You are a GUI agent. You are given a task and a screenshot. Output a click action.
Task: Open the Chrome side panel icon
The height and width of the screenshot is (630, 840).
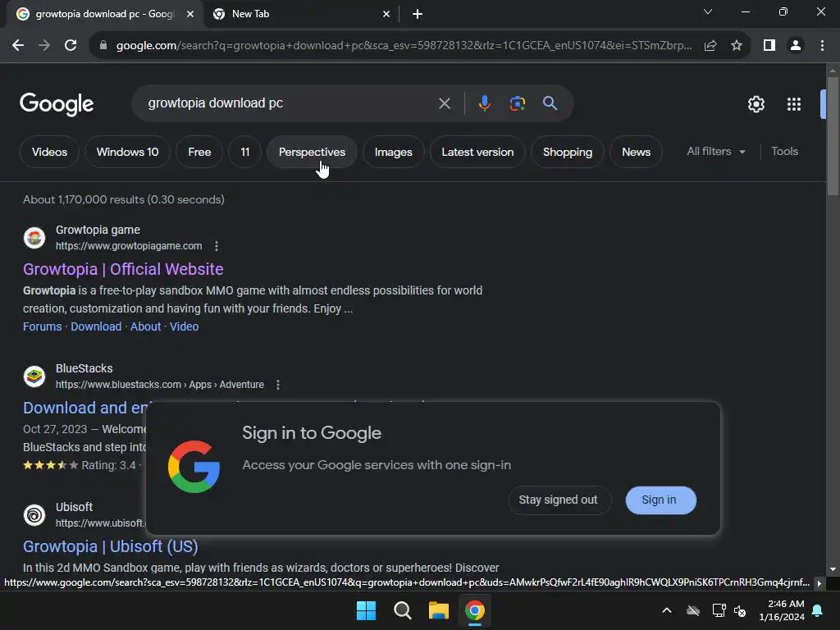pos(769,46)
